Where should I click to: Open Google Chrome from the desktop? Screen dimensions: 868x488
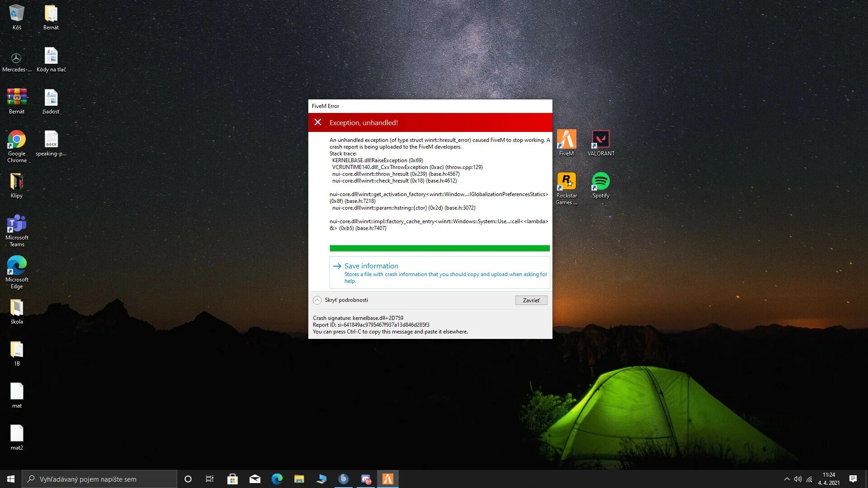pos(17,140)
